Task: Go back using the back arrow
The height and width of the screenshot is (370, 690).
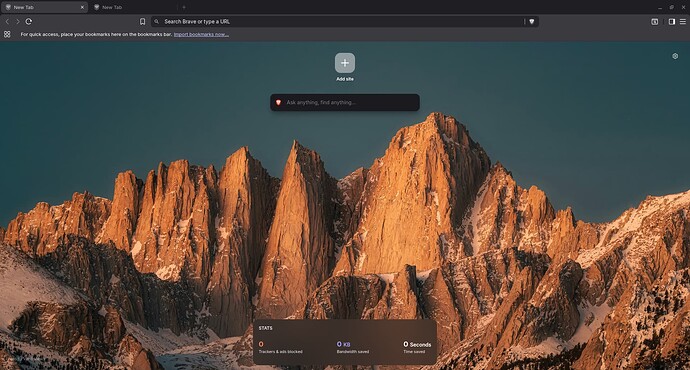Action: 7,22
